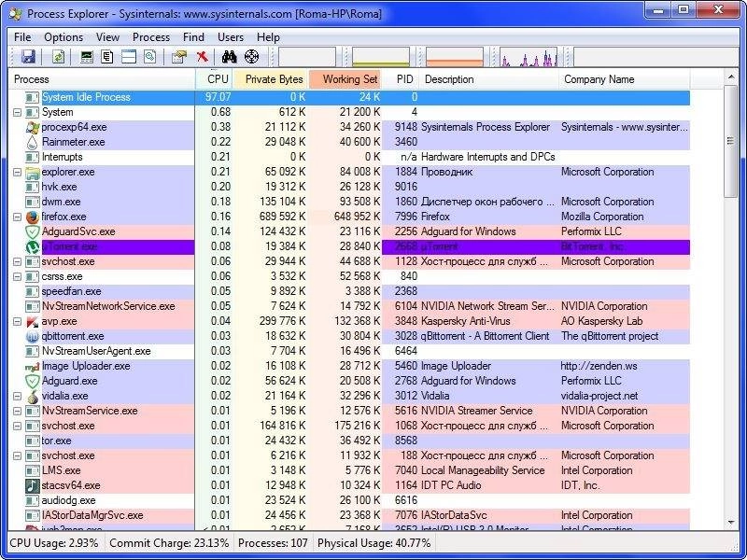Collapse the NvStreamService.exe tree node
The height and width of the screenshot is (560, 747).
pyautogui.click(x=17, y=411)
